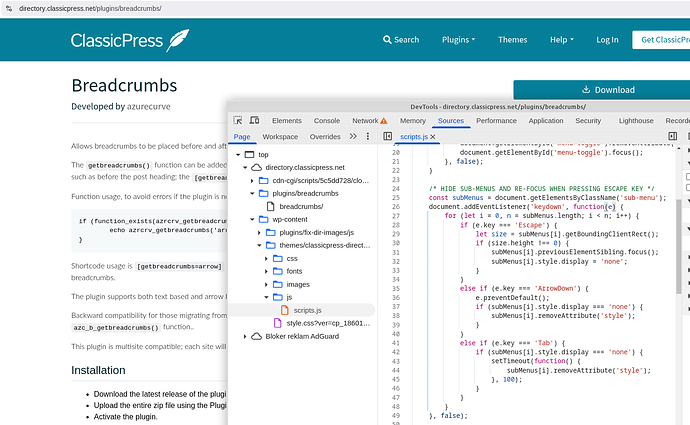The width and height of the screenshot is (690, 425).
Task: Open the Help dropdown in site menu
Action: pyautogui.click(x=562, y=40)
